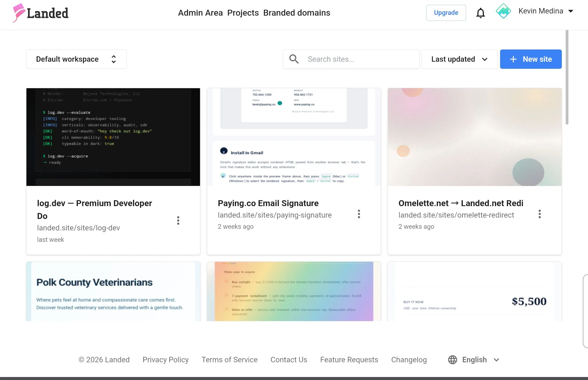Viewport: 588px width, 380px height.
Task: Go to Admin Area
Action: (x=200, y=13)
